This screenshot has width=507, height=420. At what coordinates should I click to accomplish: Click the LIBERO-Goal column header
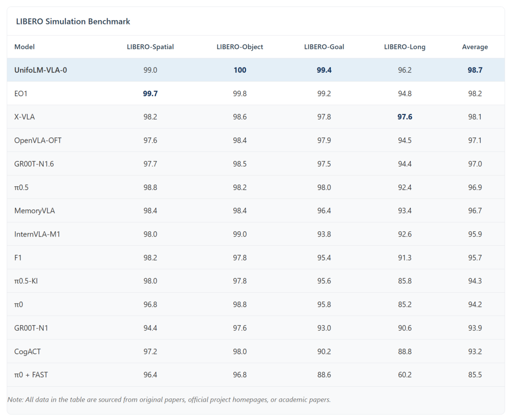coord(324,47)
